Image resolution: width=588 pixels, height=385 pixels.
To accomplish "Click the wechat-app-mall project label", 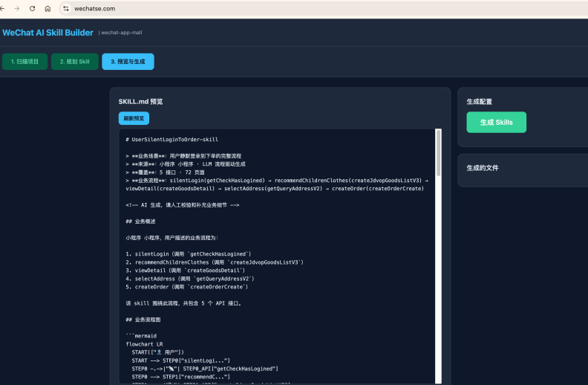I will [122, 33].
